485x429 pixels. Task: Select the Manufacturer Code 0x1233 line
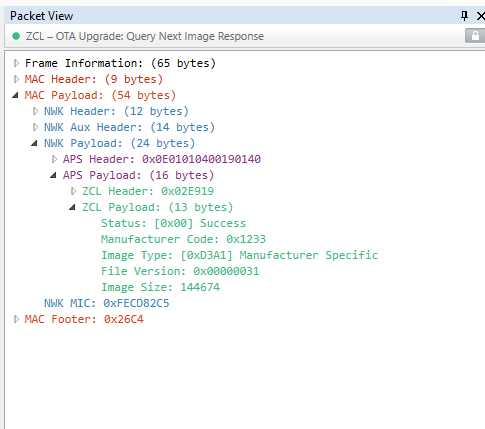point(183,239)
